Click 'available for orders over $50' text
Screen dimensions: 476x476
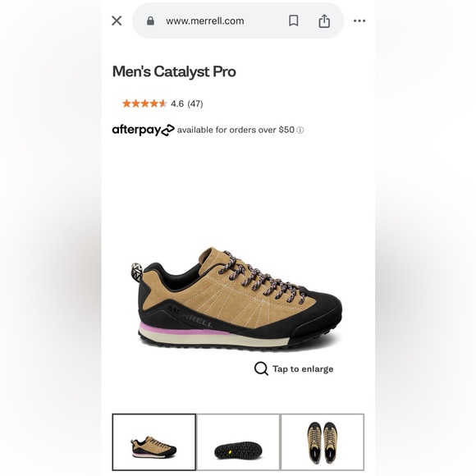(x=236, y=130)
